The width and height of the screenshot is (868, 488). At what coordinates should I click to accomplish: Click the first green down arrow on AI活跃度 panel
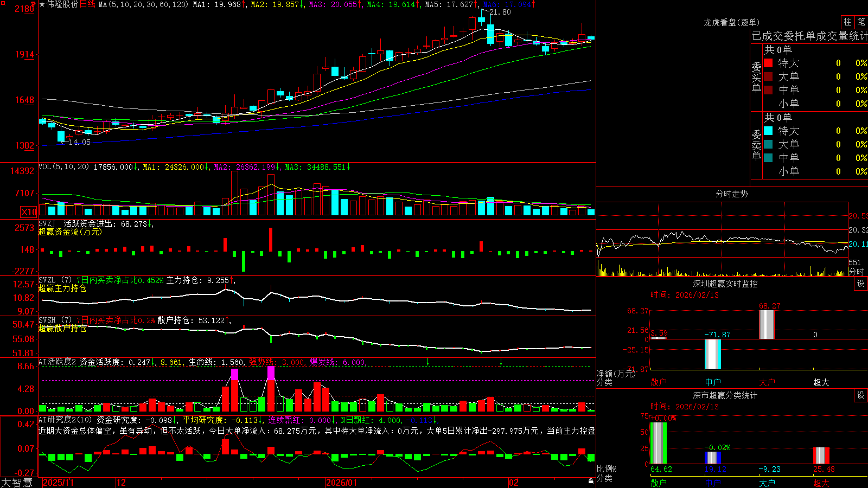coord(428,362)
